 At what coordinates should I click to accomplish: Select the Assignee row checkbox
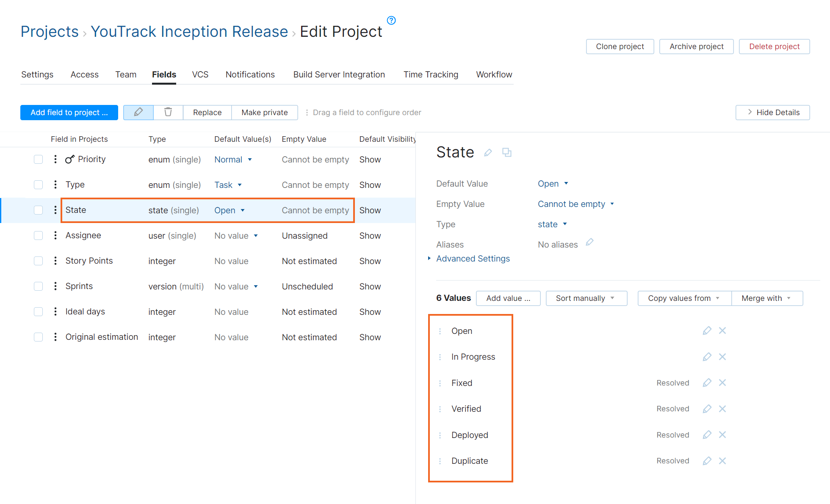39,236
